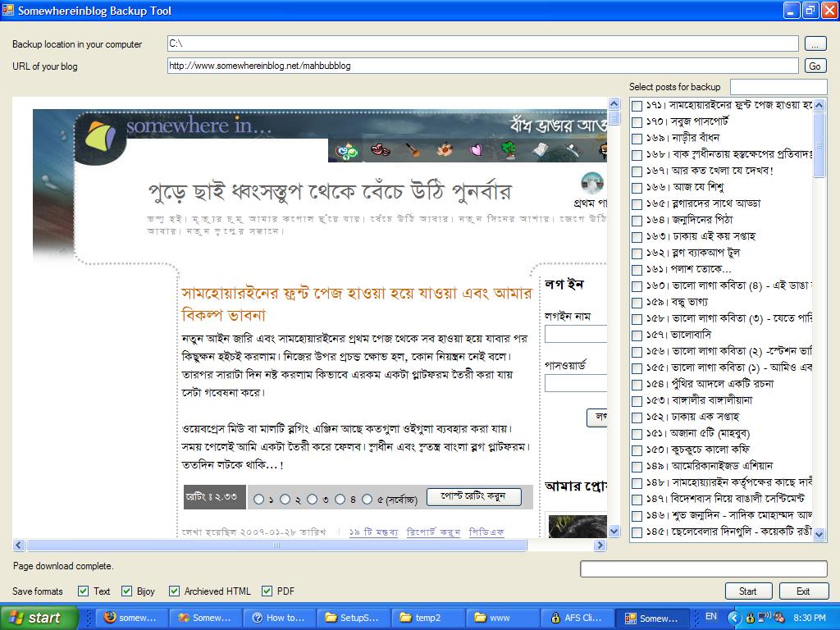Click the EN language indicator in taskbar
This screenshot has width=840, height=630.
710,617
